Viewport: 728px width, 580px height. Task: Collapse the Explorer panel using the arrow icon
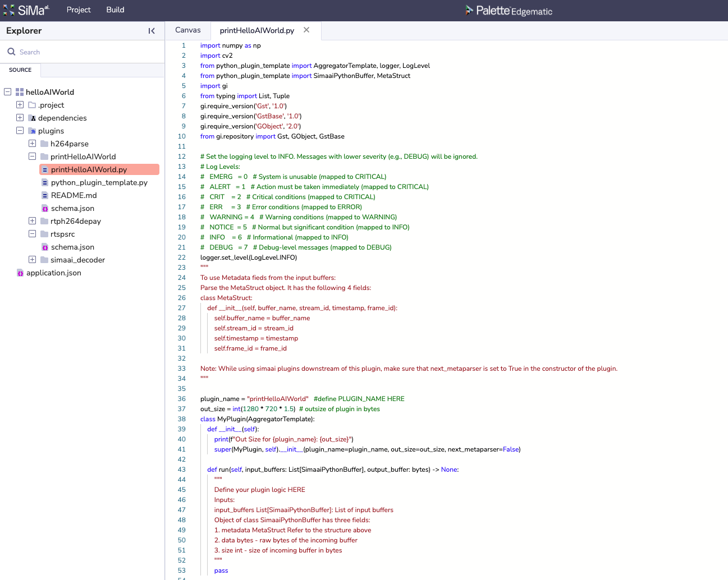coord(152,31)
